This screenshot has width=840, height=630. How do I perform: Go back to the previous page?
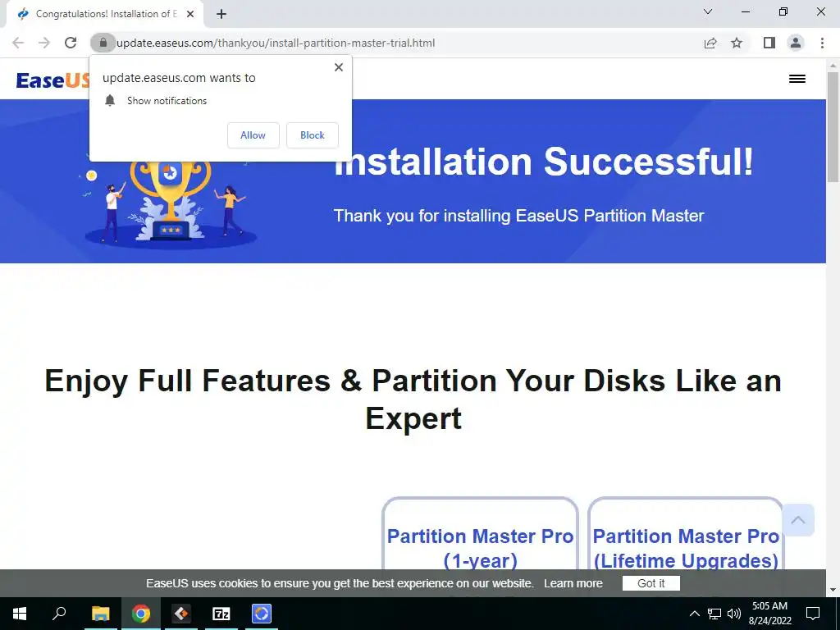pyautogui.click(x=18, y=43)
